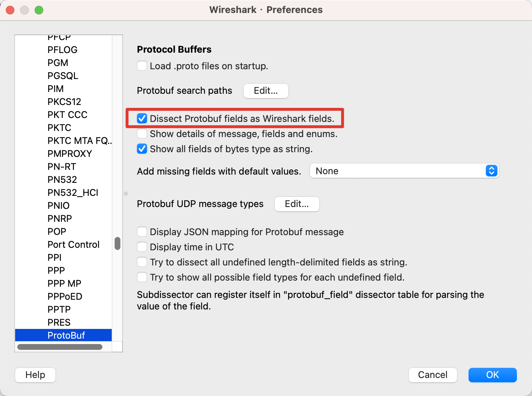This screenshot has height=396, width=532.
Task: Click Edit button for Protobuf UDP message types
Action: (x=297, y=204)
